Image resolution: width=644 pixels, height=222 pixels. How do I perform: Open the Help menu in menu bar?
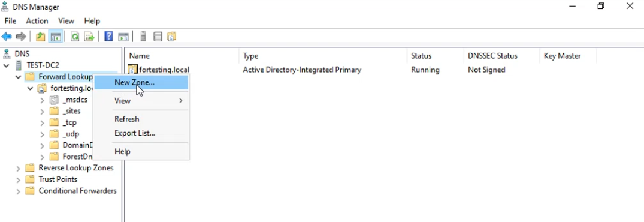[x=92, y=21]
